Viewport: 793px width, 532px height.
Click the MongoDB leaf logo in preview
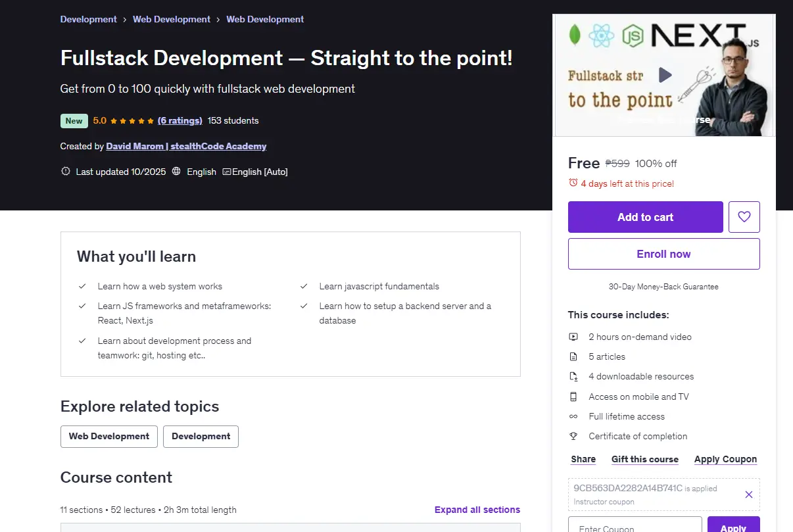(x=575, y=34)
